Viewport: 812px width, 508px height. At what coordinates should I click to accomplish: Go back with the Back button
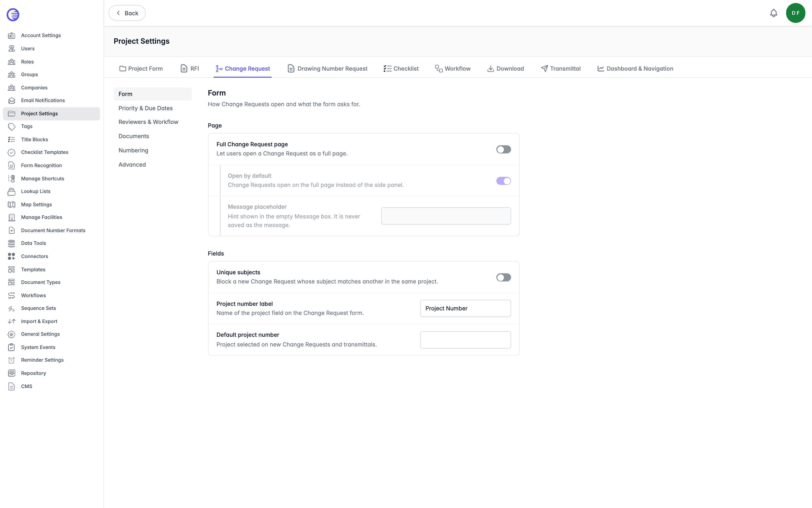(127, 13)
